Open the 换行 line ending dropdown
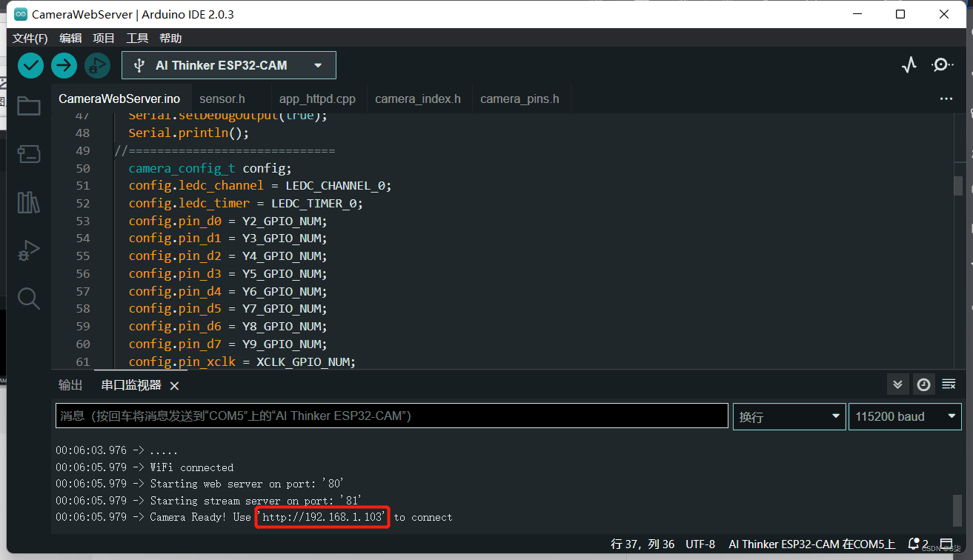The image size is (973, 560). point(789,416)
